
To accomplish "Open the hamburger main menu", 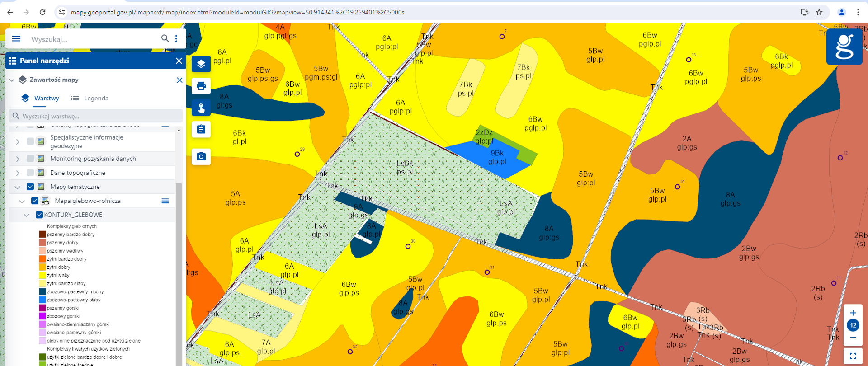I will click(x=16, y=39).
